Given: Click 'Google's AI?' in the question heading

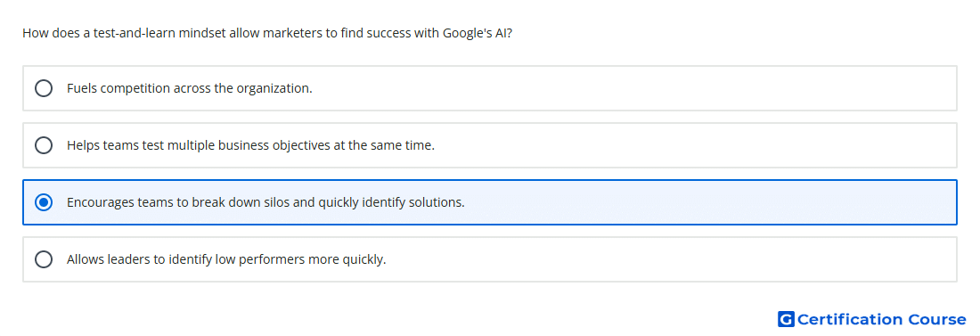Looking at the screenshot, I should (478, 33).
